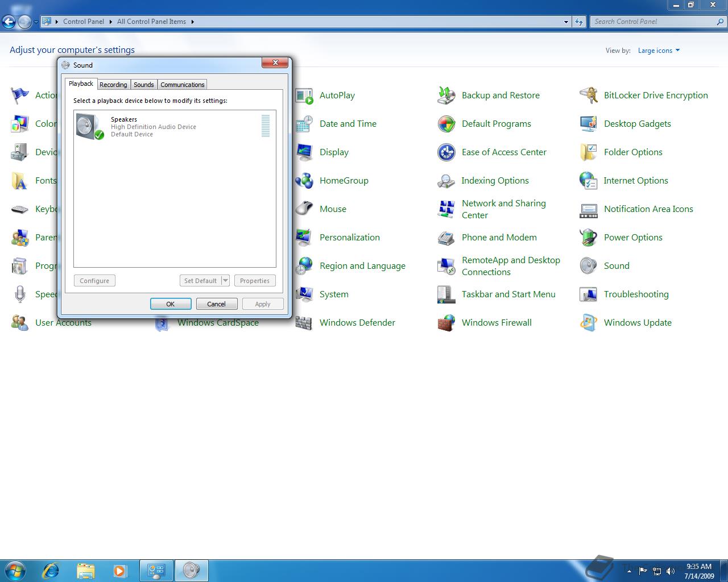The height and width of the screenshot is (582, 728).
Task: Open the AutoPlay icon
Action: tap(304, 95)
